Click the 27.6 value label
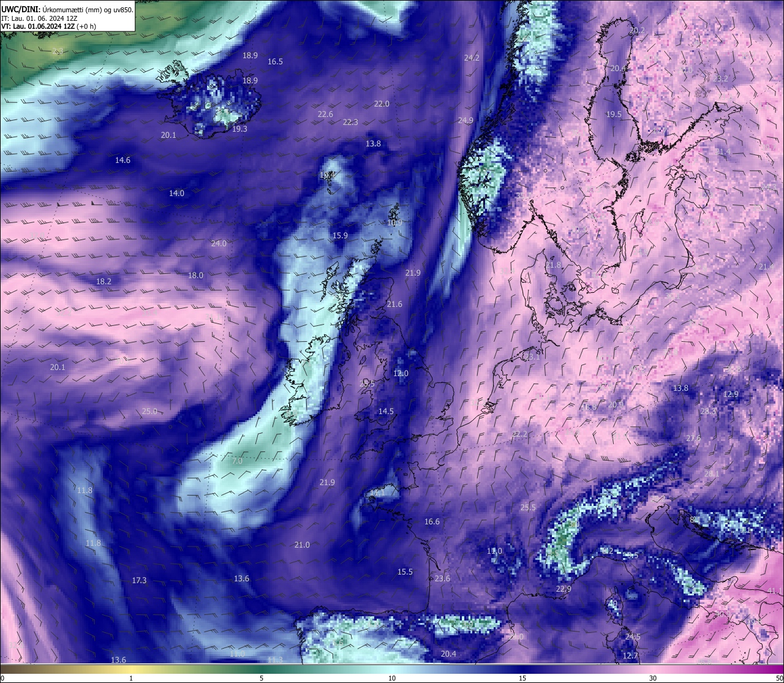The image size is (784, 683). click(x=693, y=439)
